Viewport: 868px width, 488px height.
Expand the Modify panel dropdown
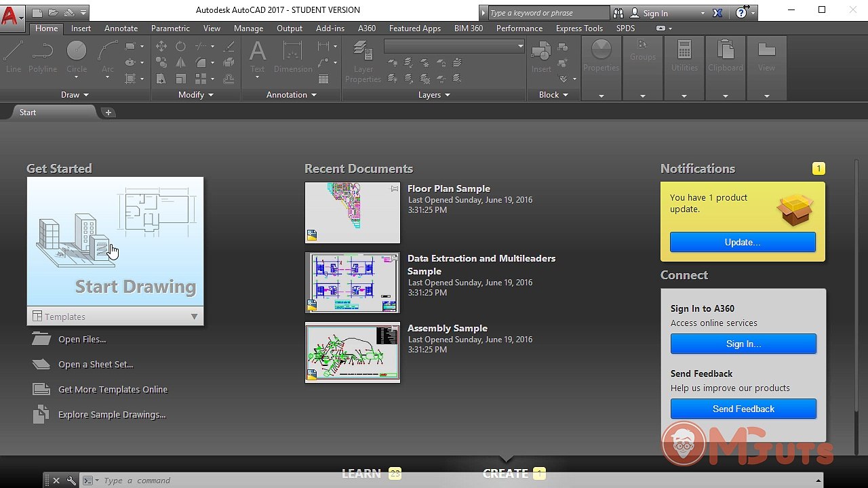pos(196,95)
